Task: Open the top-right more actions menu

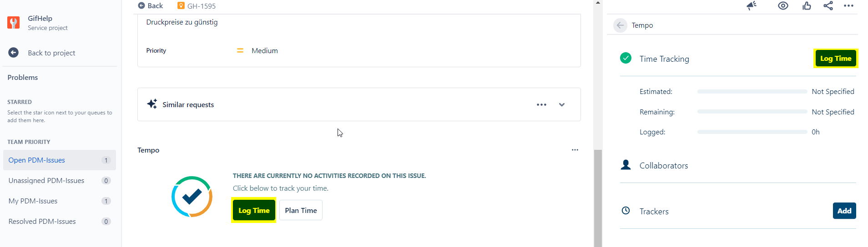Action: [x=848, y=5]
